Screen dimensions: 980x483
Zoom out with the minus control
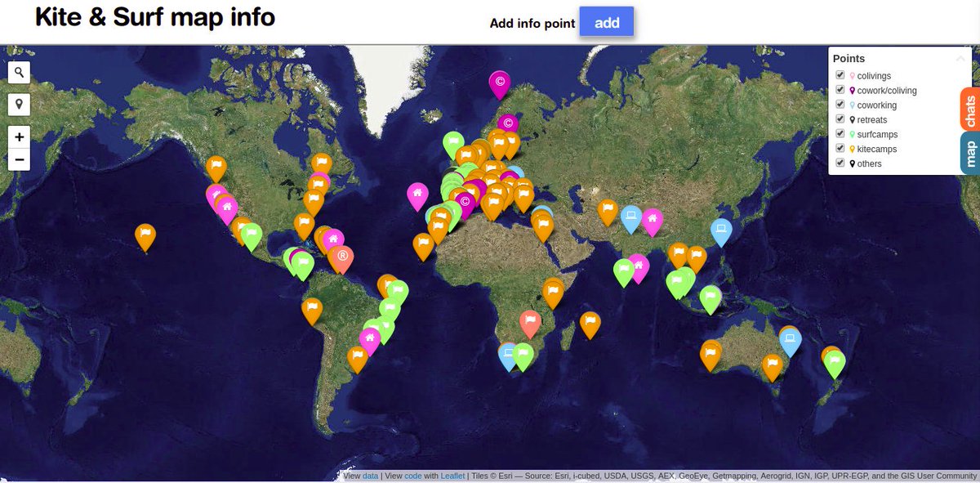19,159
